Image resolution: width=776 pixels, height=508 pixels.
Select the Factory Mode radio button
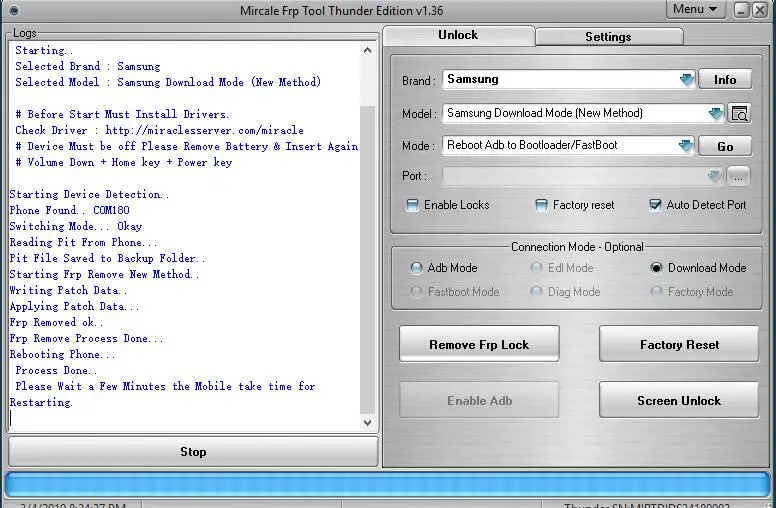coord(656,292)
